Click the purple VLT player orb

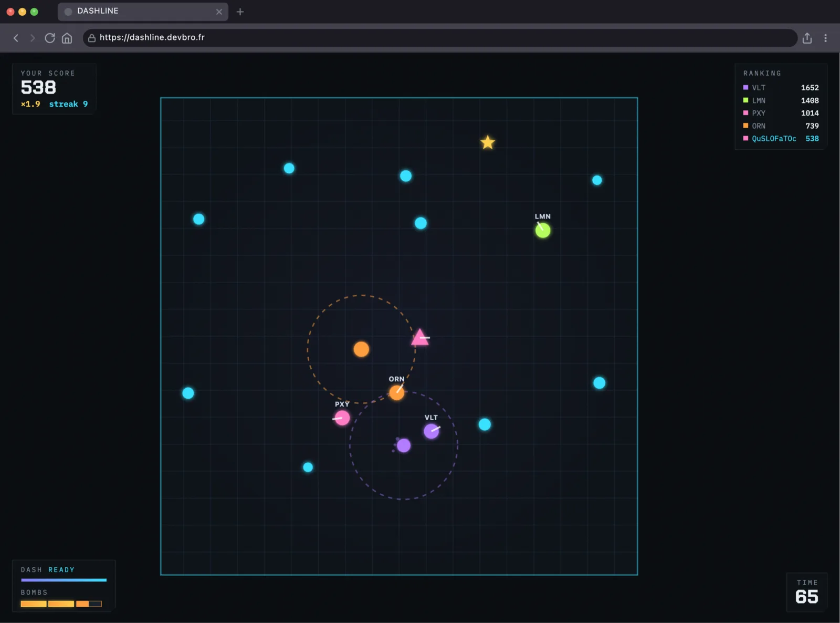pos(432,431)
